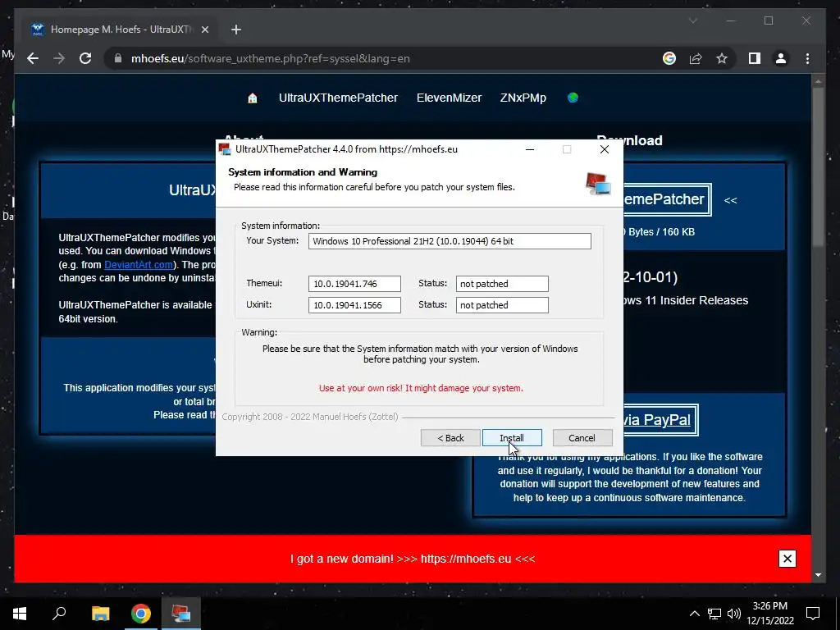Bookmark this page with the star icon
This screenshot has width=840, height=630.
pos(722,58)
